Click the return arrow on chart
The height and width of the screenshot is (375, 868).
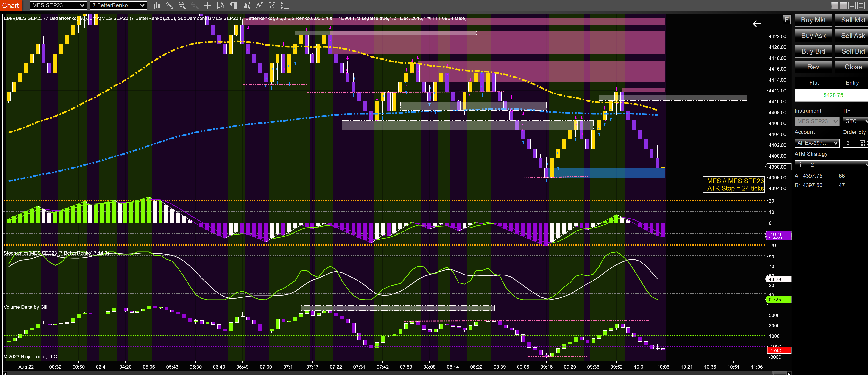coord(757,24)
